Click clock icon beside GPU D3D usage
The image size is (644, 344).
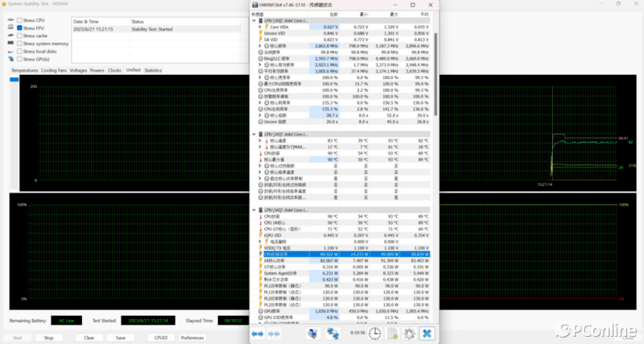click(260, 317)
